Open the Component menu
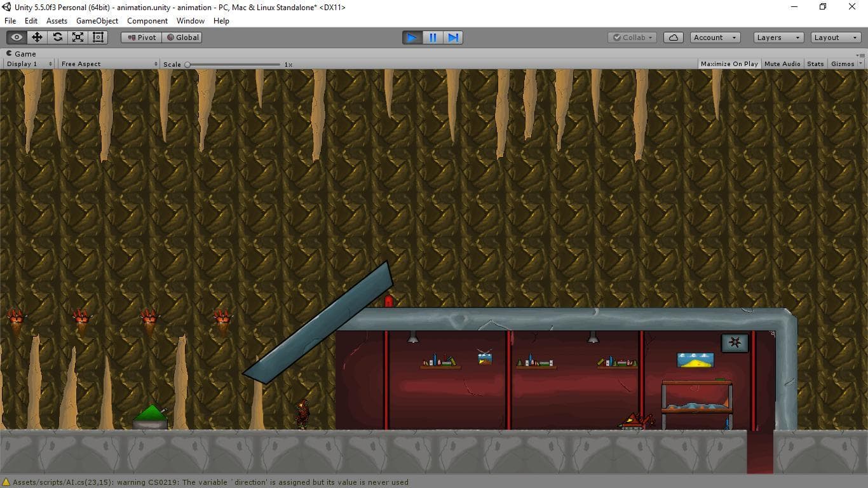Screen dimensions: 868x488 coord(147,21)
